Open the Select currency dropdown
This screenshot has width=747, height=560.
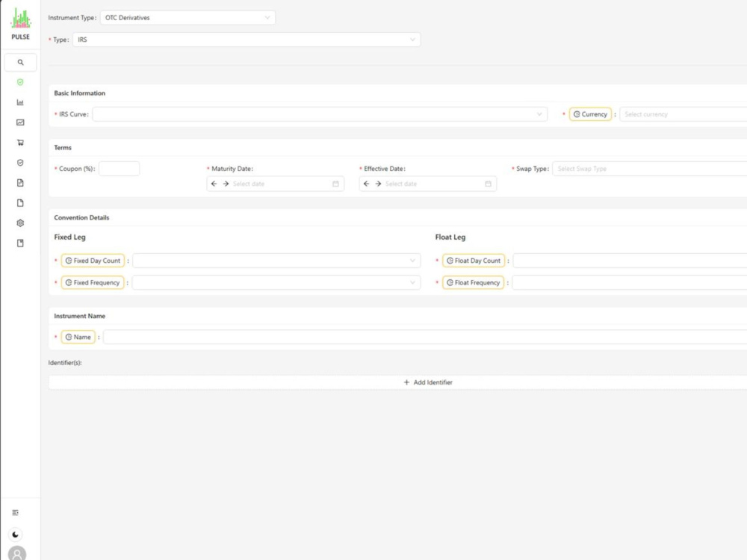point(684,114)
